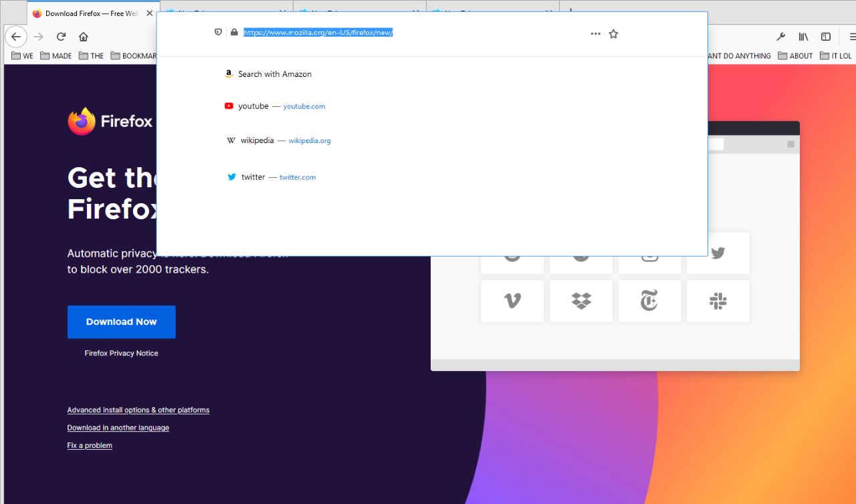Open the page actions three-dot menu
Image resolution: width=856 pixels, height=504 pixels.
(595, 33)
